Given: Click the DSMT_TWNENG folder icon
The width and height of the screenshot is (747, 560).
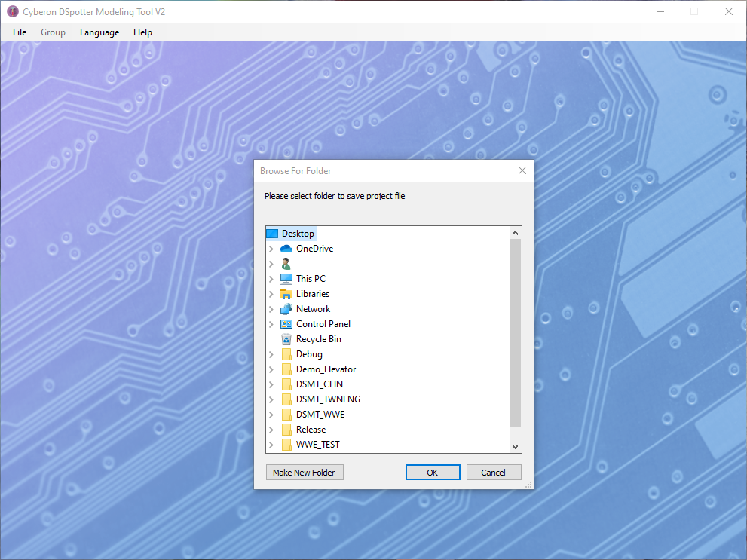Looking at the screenshot, I should coord(286,399).
